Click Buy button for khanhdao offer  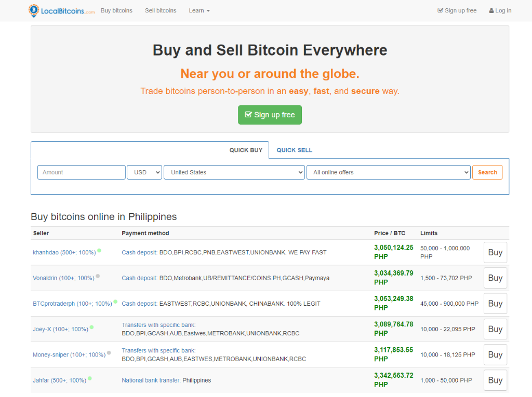click(495, 252)
